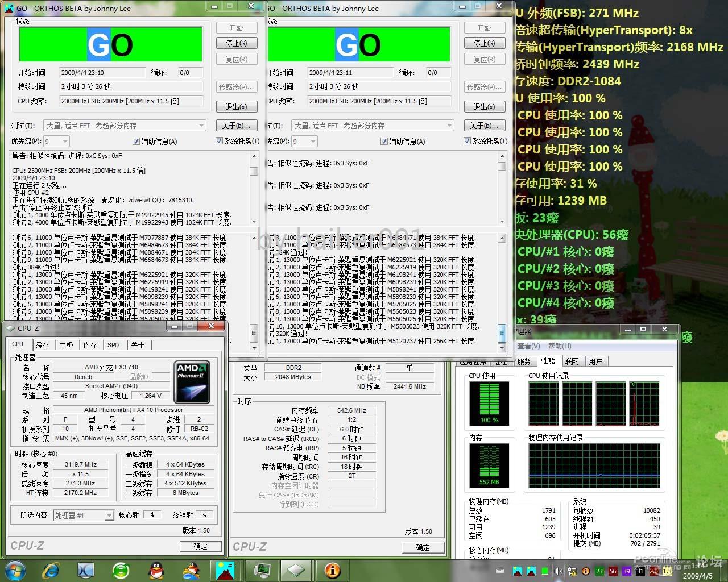Expand the test type dropdown in right ORTHOS

449,126
